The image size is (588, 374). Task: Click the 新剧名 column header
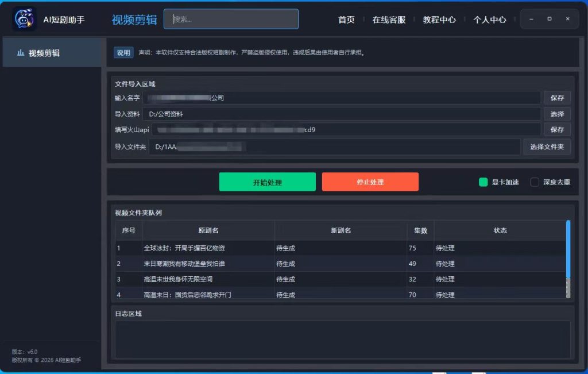pos(341,230)
